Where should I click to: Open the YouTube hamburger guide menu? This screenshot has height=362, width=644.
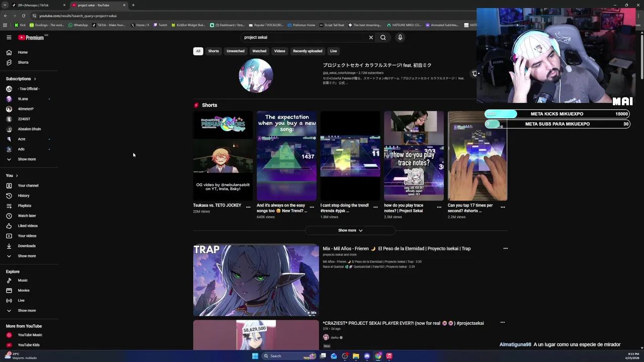coord(9,37)
